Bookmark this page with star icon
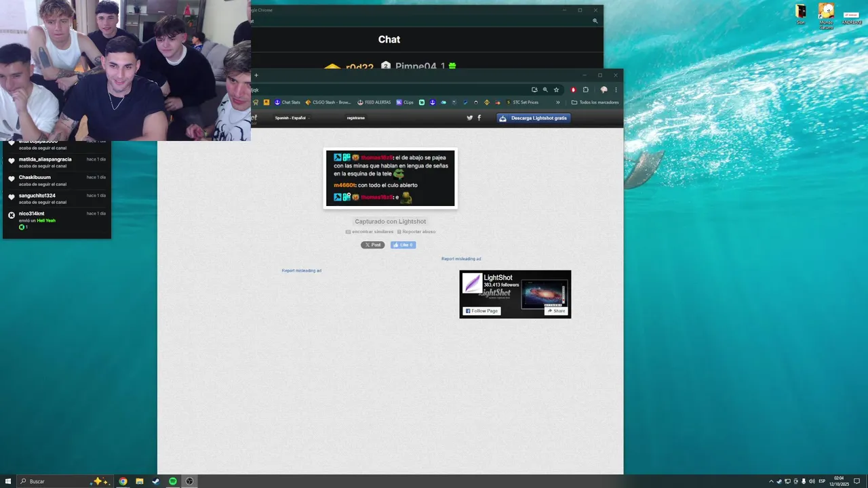868x488 pixels. [556, 89]
